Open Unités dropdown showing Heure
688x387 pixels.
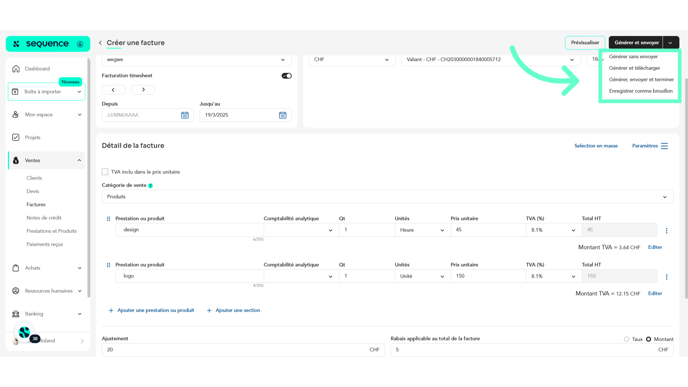[422, 230]
